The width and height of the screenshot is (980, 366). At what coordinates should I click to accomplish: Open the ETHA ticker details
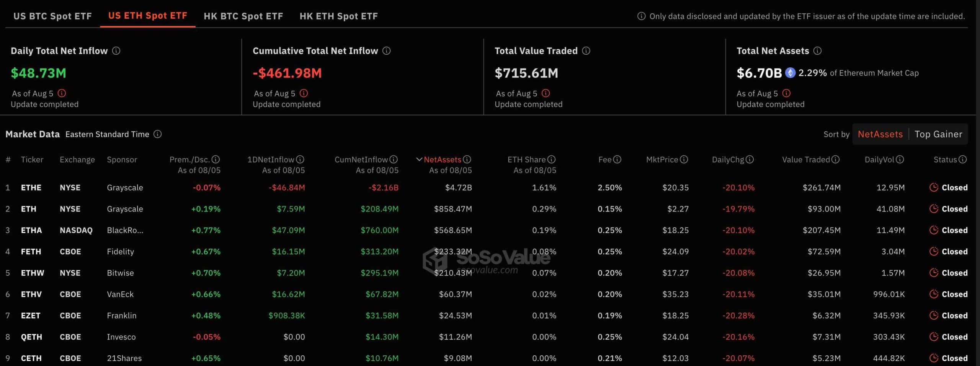(x=31, y=230)
